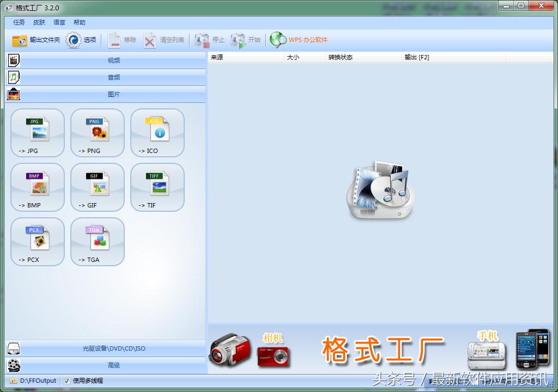Select the -> BMP conversion icon

pyautogui.click(x=37, y=187)
